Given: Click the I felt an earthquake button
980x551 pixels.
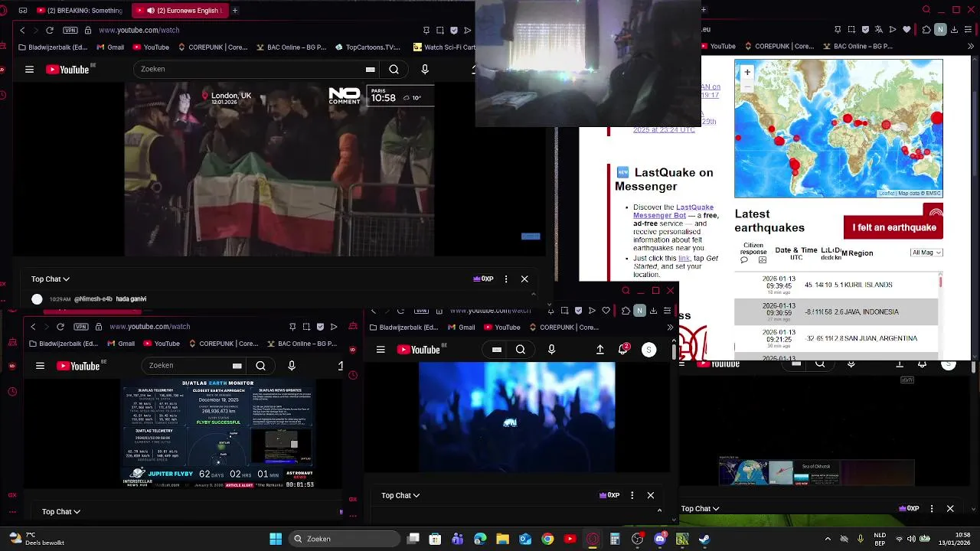Looking at the screenshot, I should [x=893, y=227].
